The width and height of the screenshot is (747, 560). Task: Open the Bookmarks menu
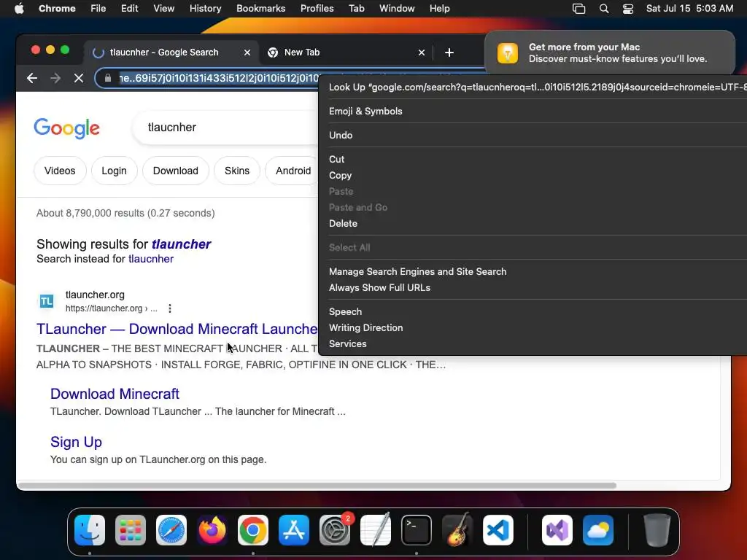[x=260, y=9]
